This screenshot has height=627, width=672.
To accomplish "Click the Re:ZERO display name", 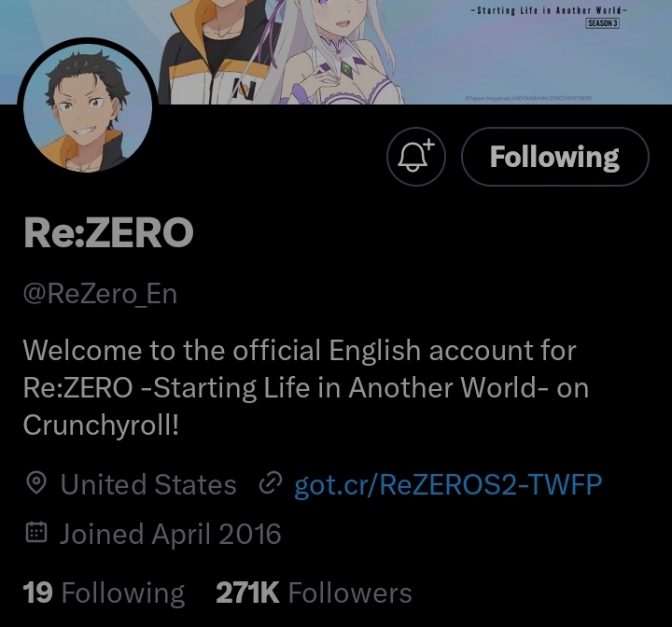I will point(108,232).
